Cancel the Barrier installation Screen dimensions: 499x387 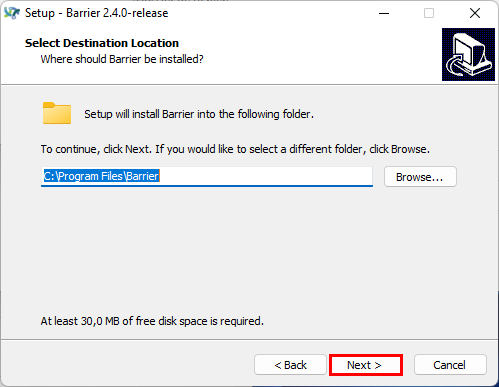pos(450,365)
